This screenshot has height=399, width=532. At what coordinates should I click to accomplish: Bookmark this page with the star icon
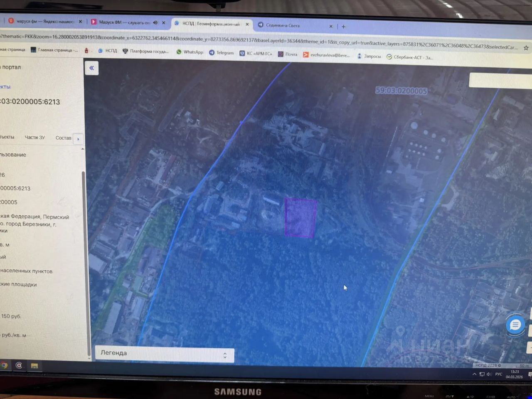(x=526, y=48)
